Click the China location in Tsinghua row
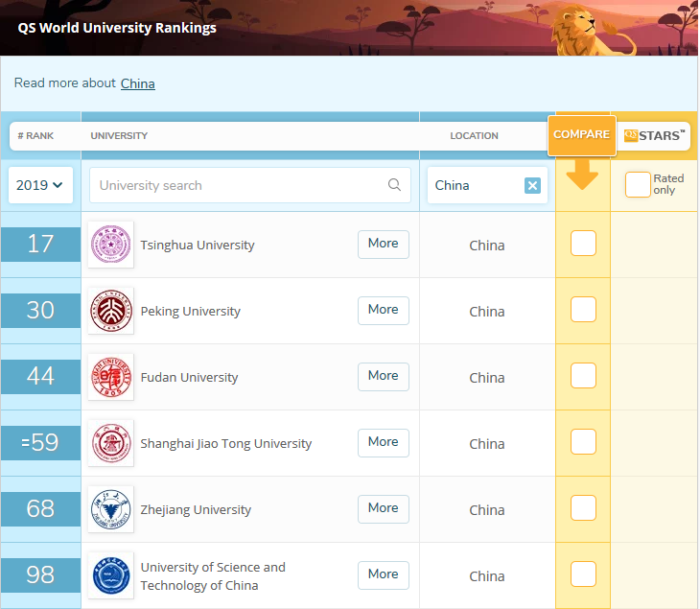The width and height of the screenshot is (700, 609). coord(486,246)
